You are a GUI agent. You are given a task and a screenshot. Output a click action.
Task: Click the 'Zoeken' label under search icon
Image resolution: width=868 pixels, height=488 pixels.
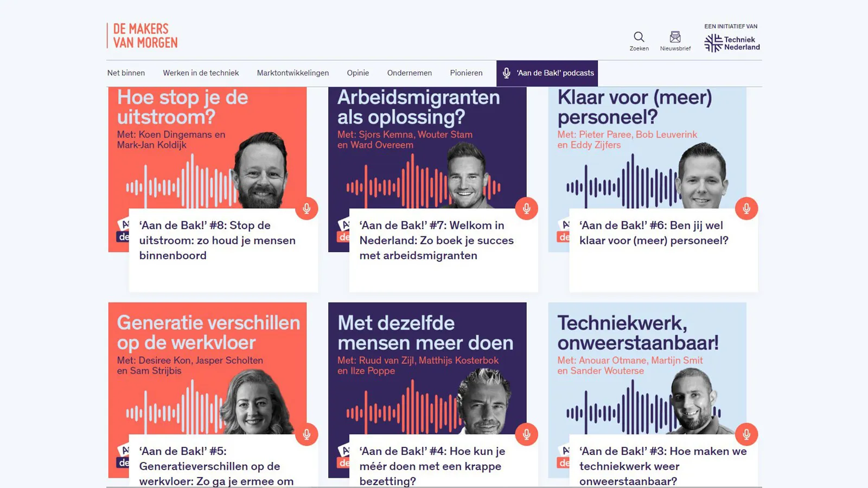point(639,48)
